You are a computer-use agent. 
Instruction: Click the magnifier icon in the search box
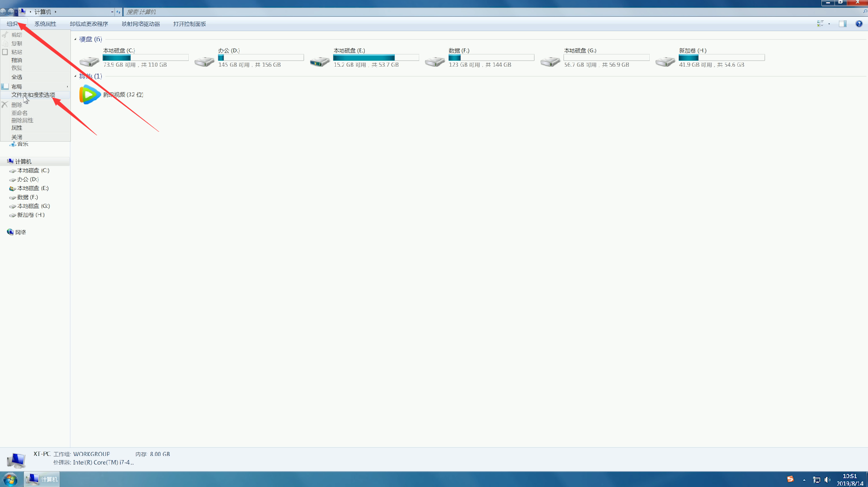click(864, 12)
